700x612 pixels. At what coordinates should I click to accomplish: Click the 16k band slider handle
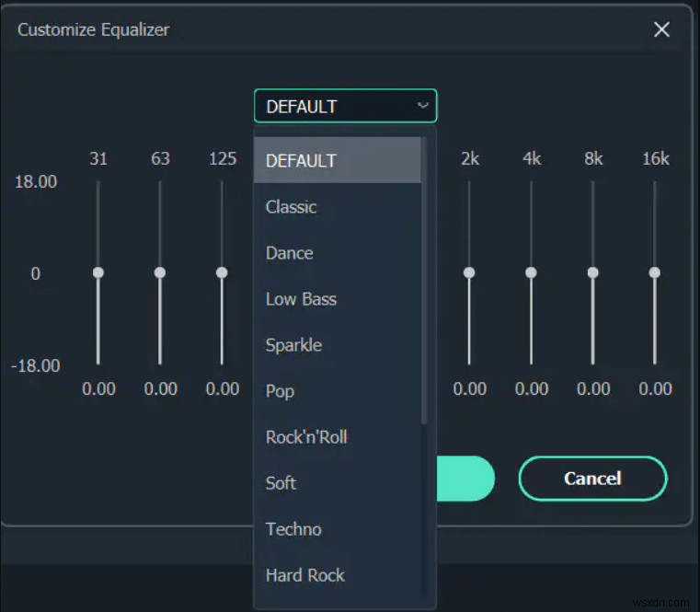pyautogui.click(x=655, y=272)
